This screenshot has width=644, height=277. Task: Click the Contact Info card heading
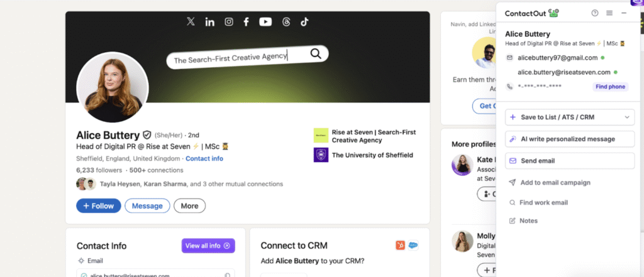point(101,246)
